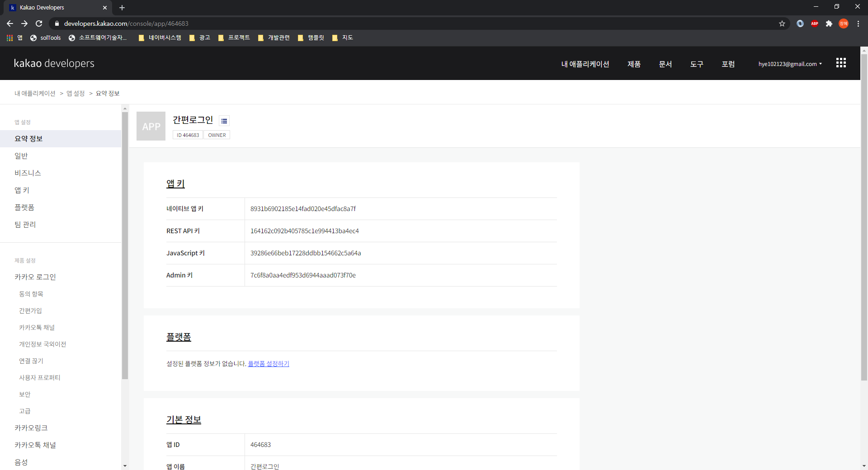Open 간편가입 submenu
The width and height of the screenshot is (868, 470).
pyautogui.click(x=30, y=311)
